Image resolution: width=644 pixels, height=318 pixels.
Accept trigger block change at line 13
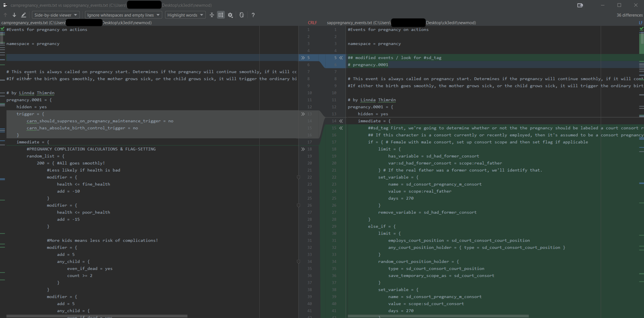[303, 114]
